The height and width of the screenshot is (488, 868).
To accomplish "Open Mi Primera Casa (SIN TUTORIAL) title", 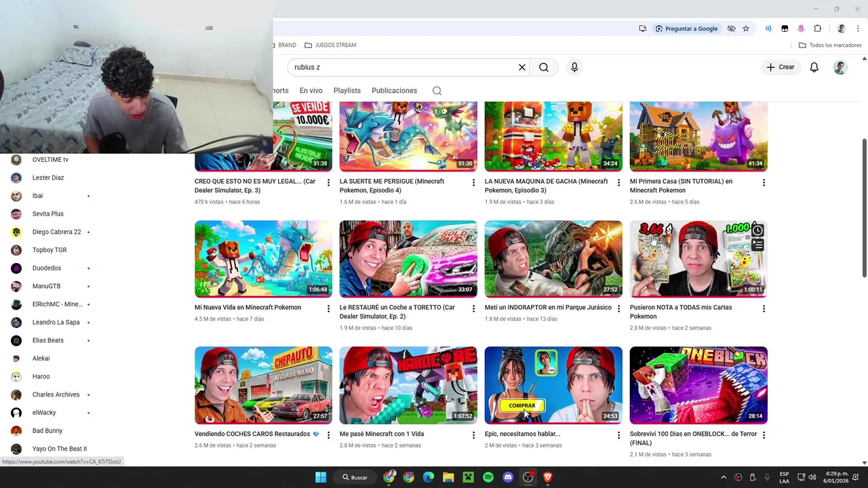I will pyautogui.click(x=681, y=186).
